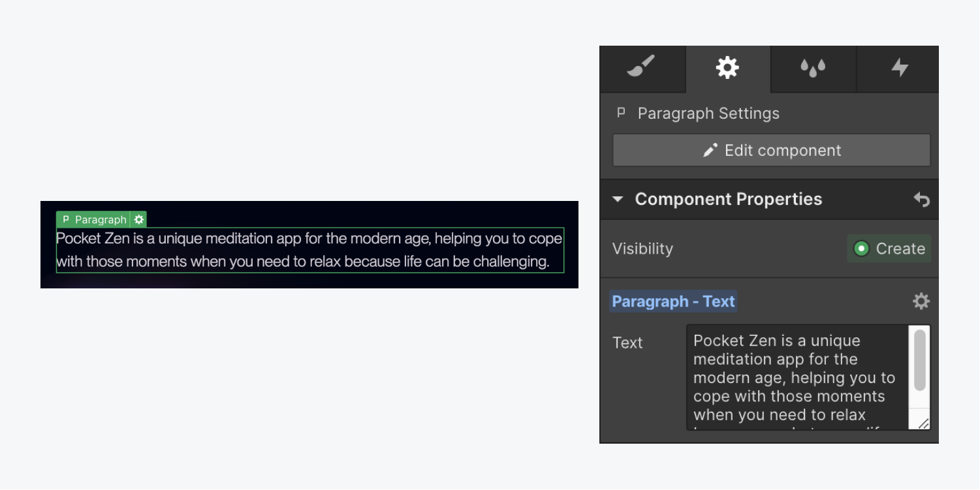Click the Text textarea scrollbar thumb

(x=919, y=361)
